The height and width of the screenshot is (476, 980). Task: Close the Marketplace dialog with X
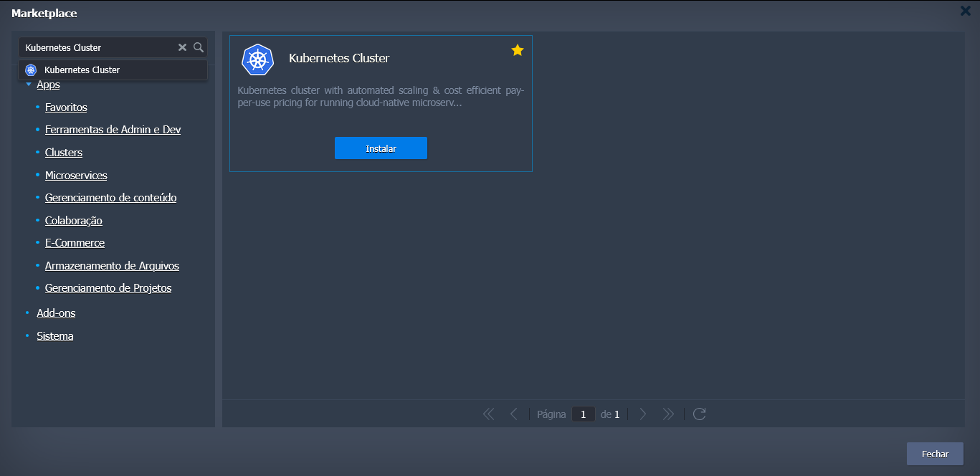(x=966, y=10)
